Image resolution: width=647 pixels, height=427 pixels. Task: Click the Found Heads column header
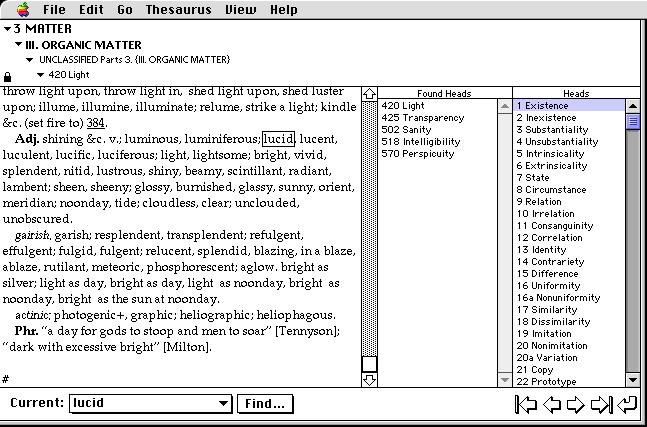444,94
